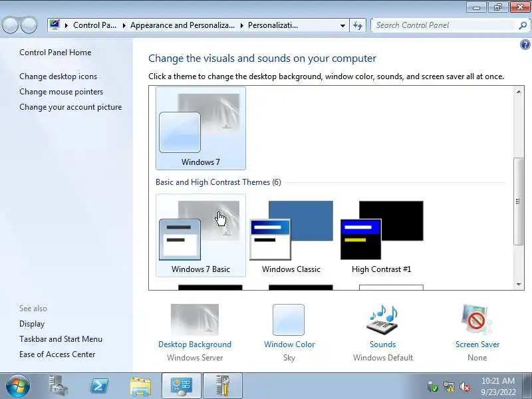
Task: Open the Sounds keyboard-and-notes icon
Action: click(382, 320)
